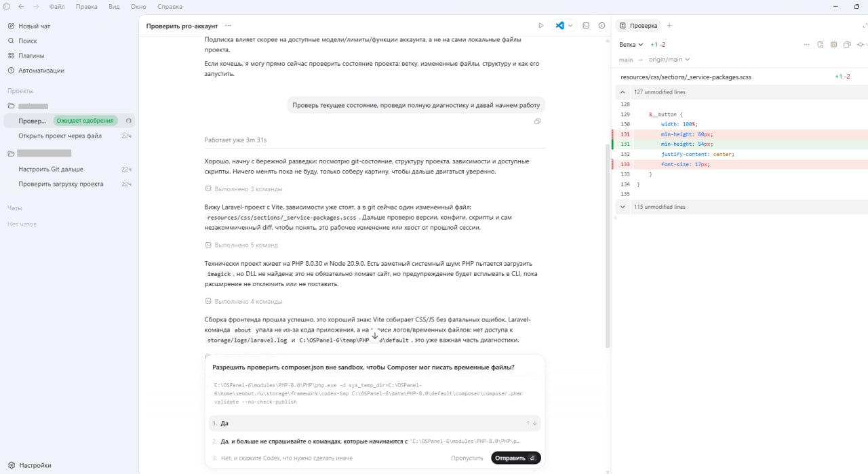This screenshot has width=868, height=474.
Task: Click the copy files icon in review toolbar
Action: click(x=847, y=45)
